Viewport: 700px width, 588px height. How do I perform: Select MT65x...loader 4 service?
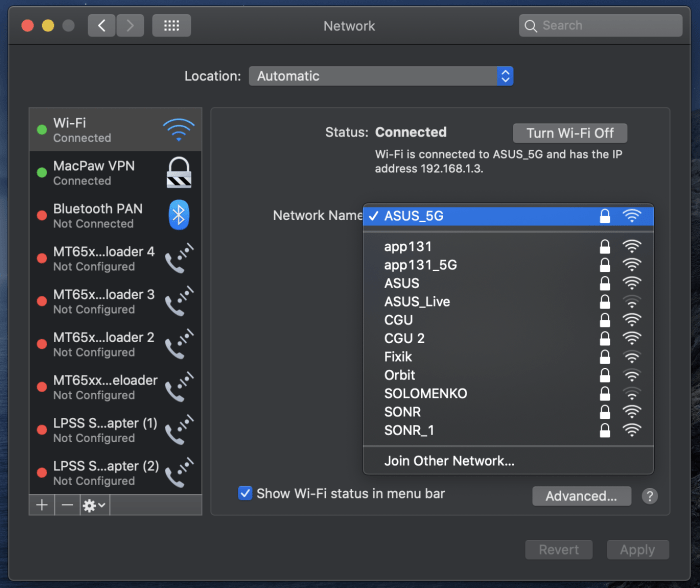[x=115, y=258]
